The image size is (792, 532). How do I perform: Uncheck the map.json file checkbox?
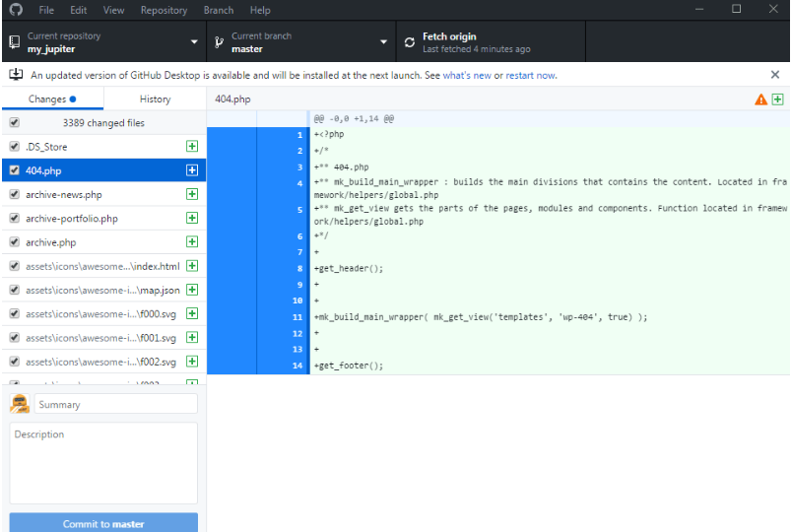(15, 290)
